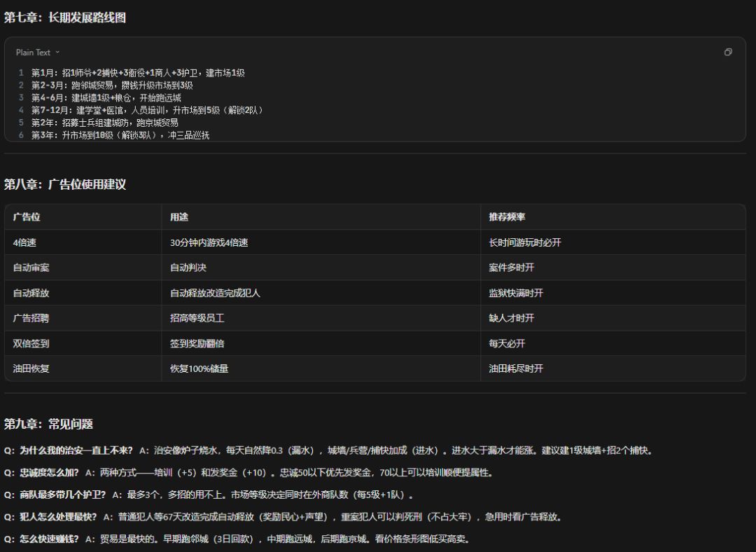The height and width of the screenshot is (552, 756).
Task: Click the heading 第七章：长期发展路线图
Action: tap(65, 18)
